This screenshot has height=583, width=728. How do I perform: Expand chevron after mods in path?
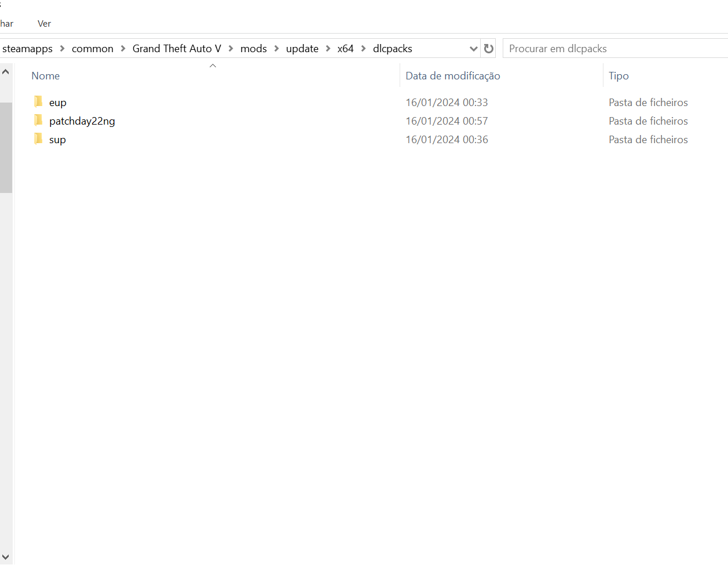pyautogui.click(x=276, y=49)
